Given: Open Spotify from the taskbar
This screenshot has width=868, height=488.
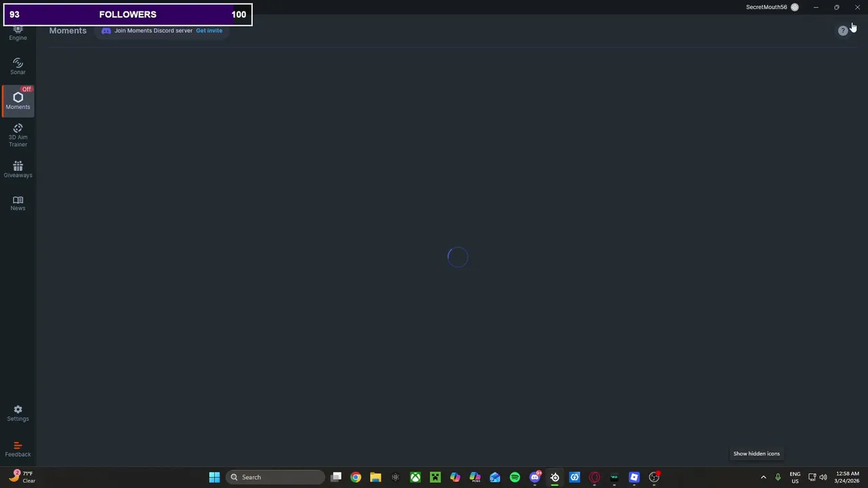Looking at the screenshot, I should click(515, 477).
